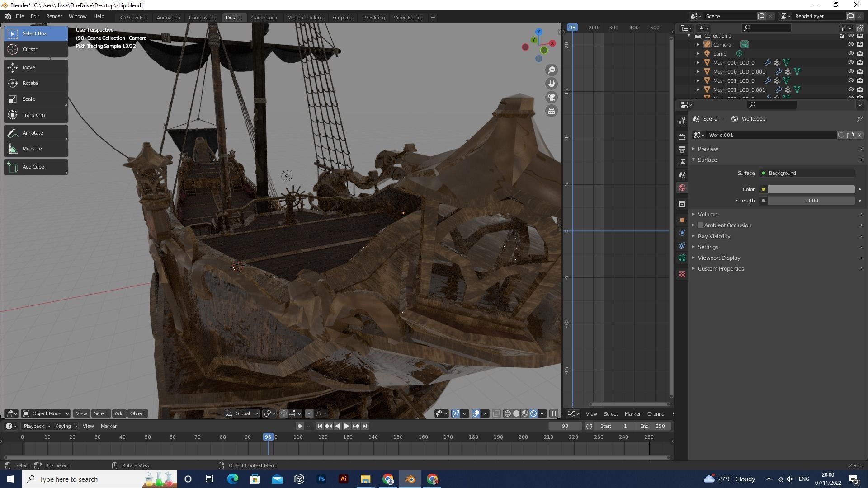Open the Scene properties tab
Image resolution: width=868 pixels, height=488 pixels.
(x=682, y=175)
